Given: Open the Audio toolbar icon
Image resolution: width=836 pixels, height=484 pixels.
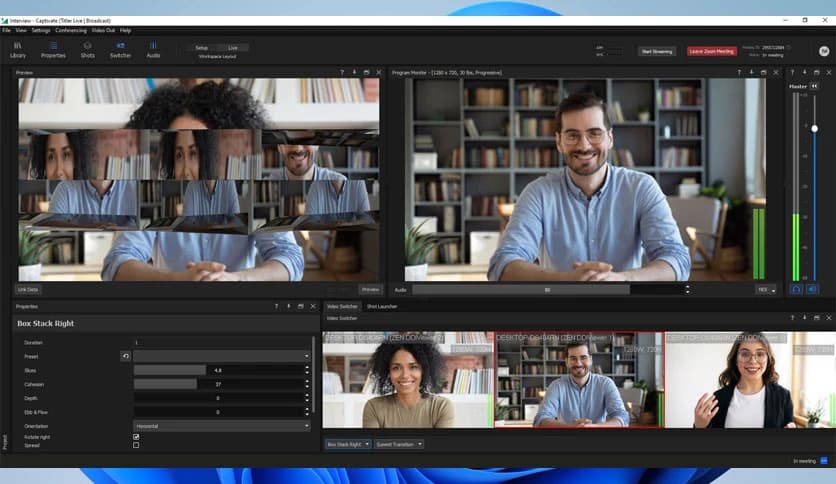Looking at the screenshot, I should click(153, 50).
